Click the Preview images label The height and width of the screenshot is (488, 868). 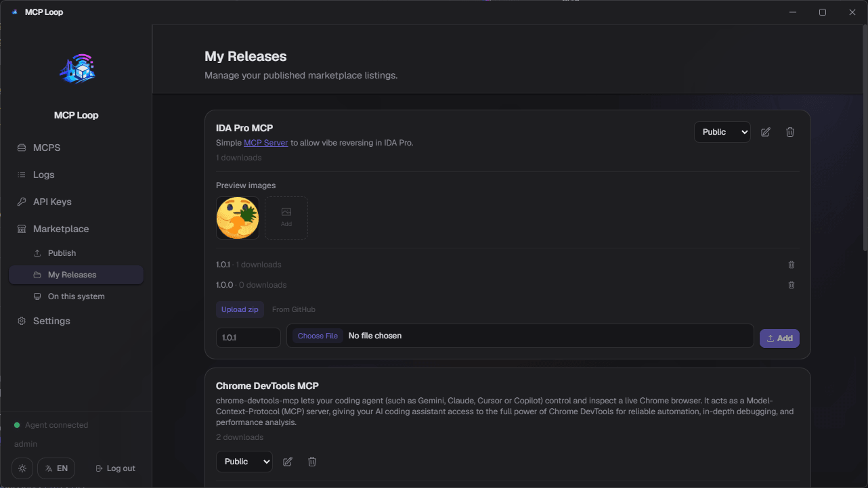pyautogui.click(x=246, y=185)
